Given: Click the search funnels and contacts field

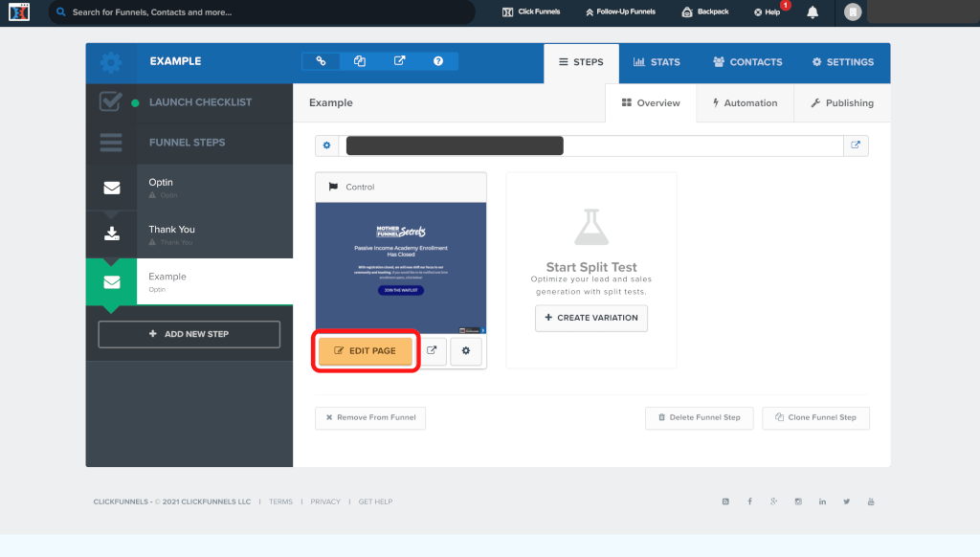Looking at the screenshot, I should 260,12.
